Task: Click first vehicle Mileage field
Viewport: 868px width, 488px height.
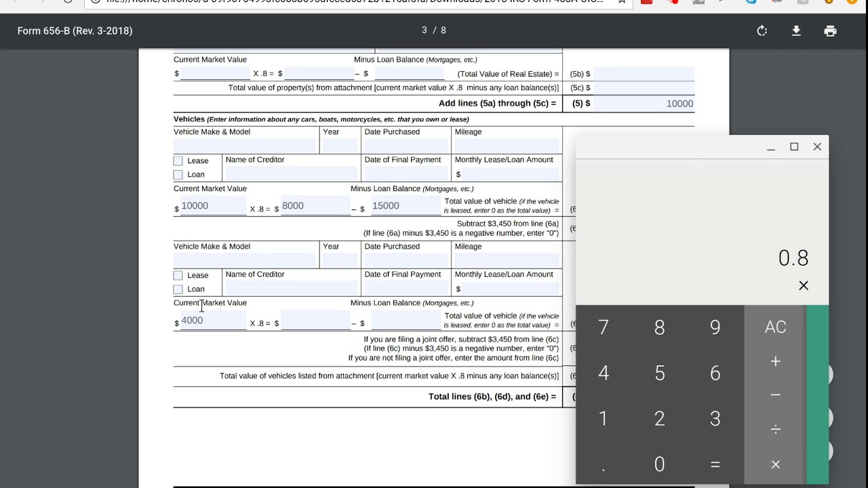Action: click(x=507, y=146)
